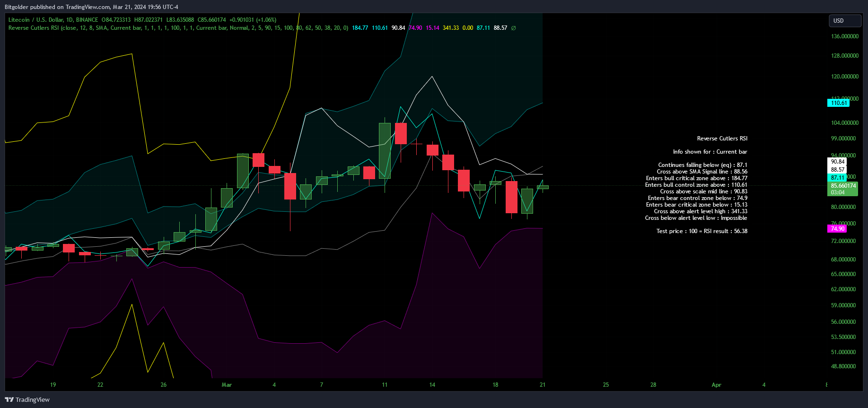868x408 pixels.
Task: Click the Reverse Cutlers RSI info table title
Action: [x=722, y=139]
